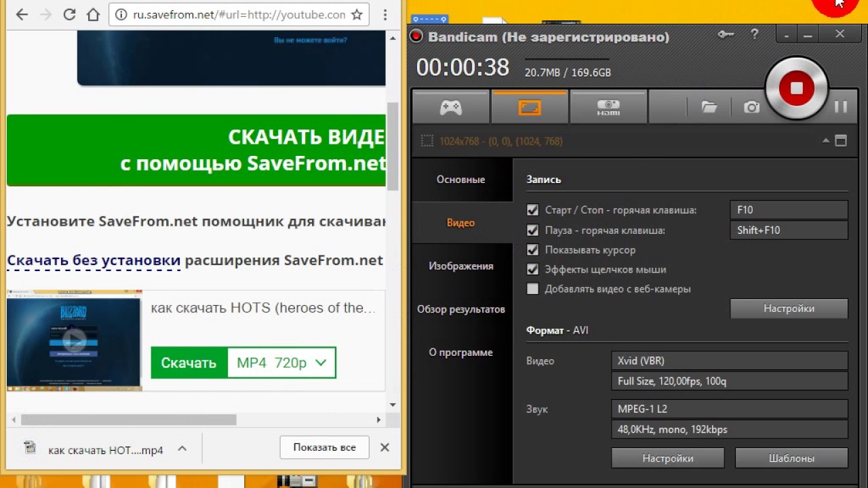Reload the savefrom.net page

point(69,15)
